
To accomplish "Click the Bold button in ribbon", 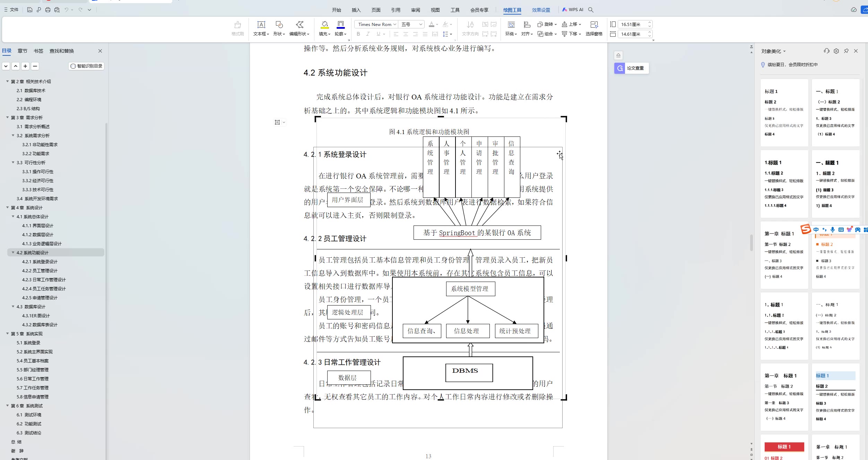I will pos(358,34).
